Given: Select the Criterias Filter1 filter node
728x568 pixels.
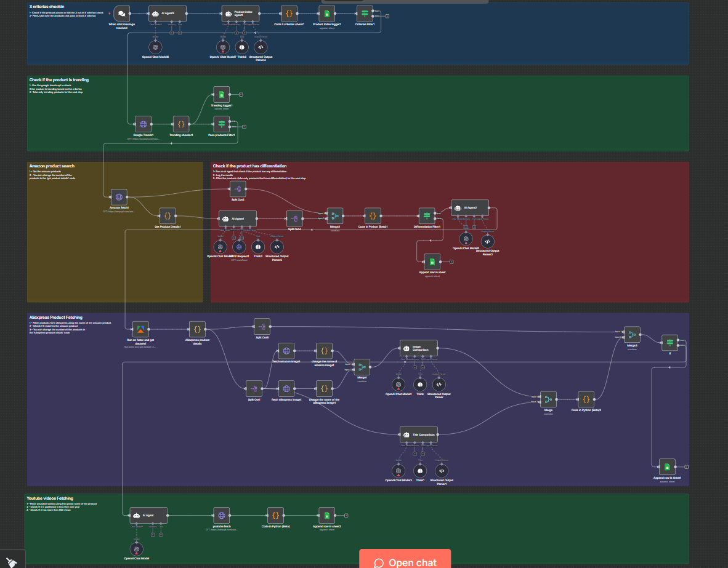Looking at the screenshot, I should click(x=365, y=12).
